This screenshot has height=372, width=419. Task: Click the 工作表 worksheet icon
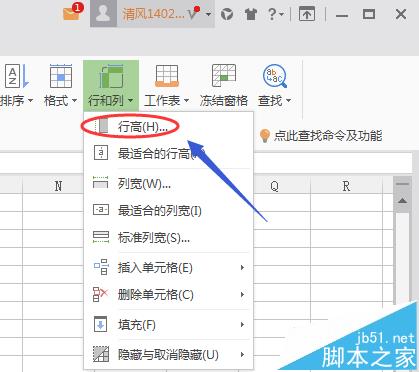(x=167, y=76)
